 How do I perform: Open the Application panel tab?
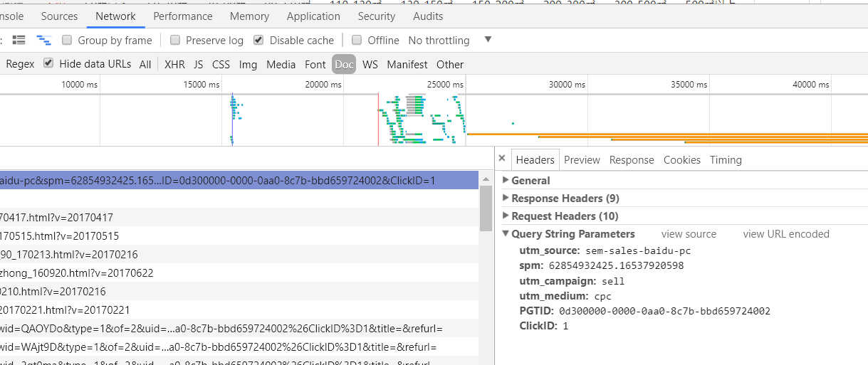(313, 16)
